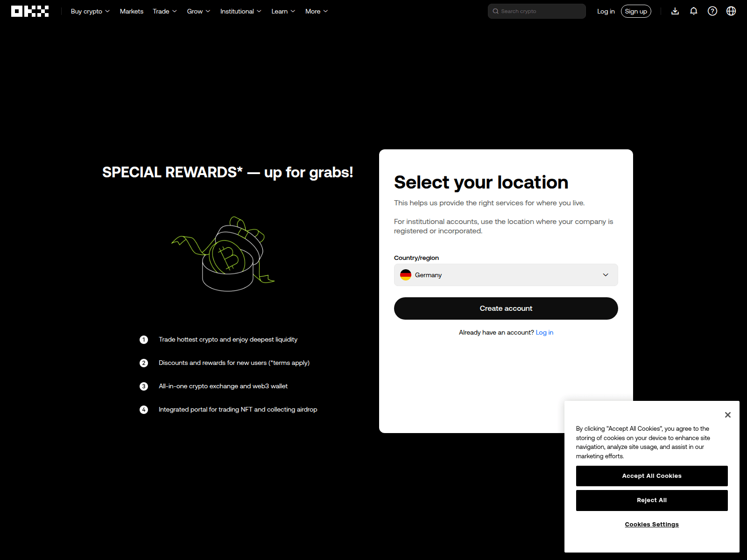Close the cookie banner
The height and width of the screenshot is (560, 747).
coord(727,415)
